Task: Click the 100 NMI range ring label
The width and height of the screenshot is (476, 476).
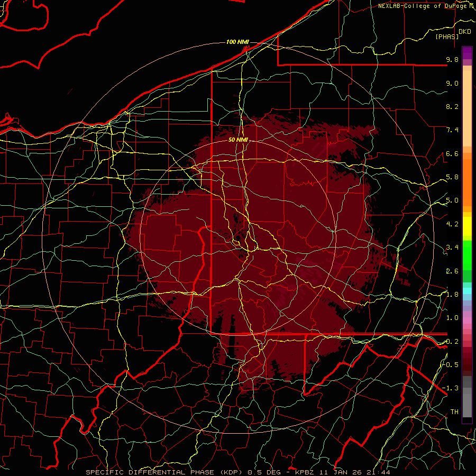Action: pos(237,42)
